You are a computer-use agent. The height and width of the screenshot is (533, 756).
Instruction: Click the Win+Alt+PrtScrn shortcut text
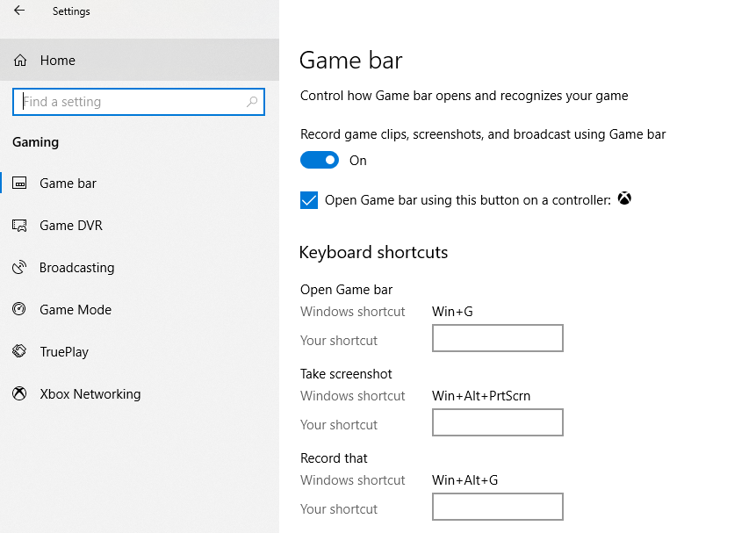[481, 396]
